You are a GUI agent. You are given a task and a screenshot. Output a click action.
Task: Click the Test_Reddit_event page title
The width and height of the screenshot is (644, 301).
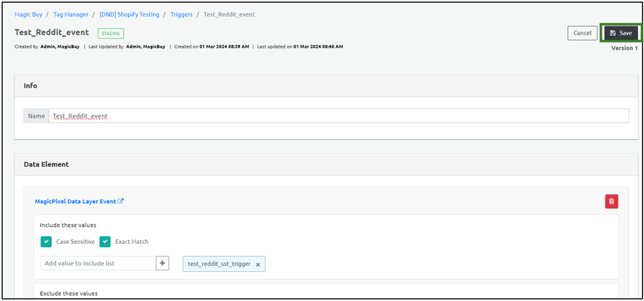[x=52, y=32]
